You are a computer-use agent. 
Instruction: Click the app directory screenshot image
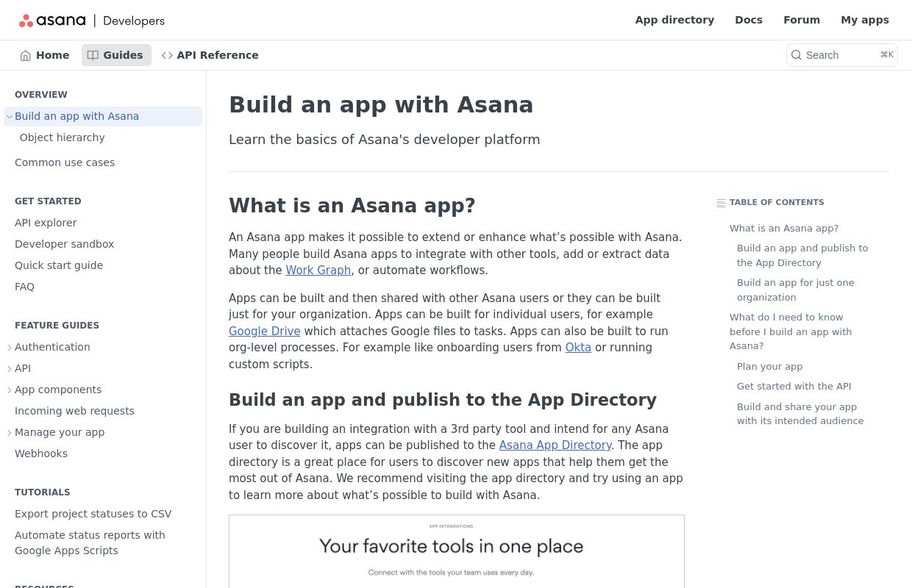pyautogui.click(x=457, y=551)
